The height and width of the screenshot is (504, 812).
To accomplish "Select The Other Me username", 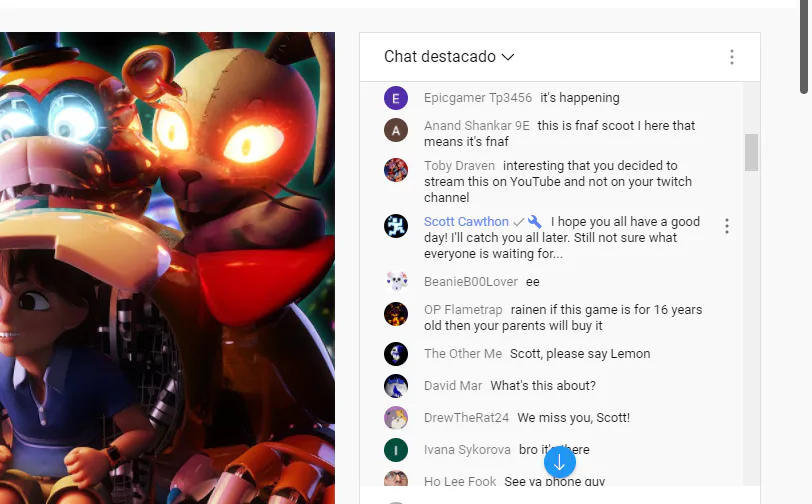I will (463, 354).
